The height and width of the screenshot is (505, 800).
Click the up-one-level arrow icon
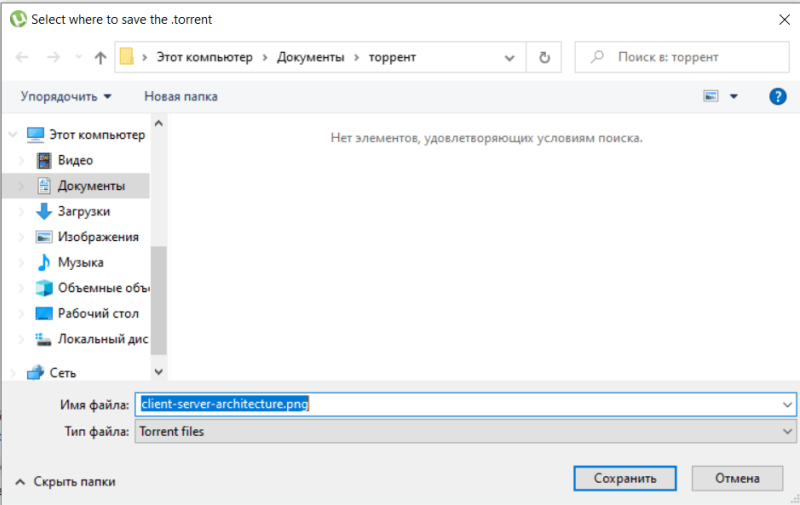click(100, 58)
